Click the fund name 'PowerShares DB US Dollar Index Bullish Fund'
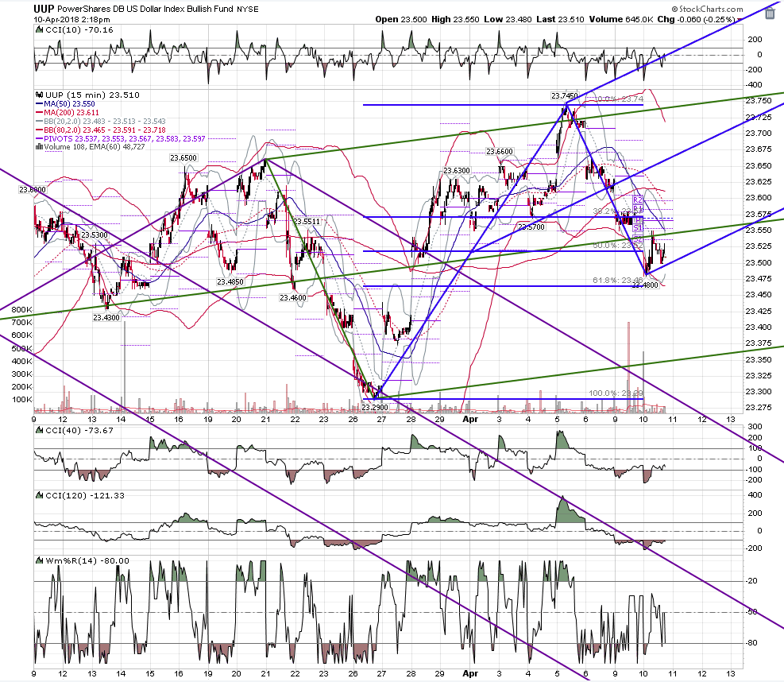Screen dimensions: 784x682 (145, 9)
